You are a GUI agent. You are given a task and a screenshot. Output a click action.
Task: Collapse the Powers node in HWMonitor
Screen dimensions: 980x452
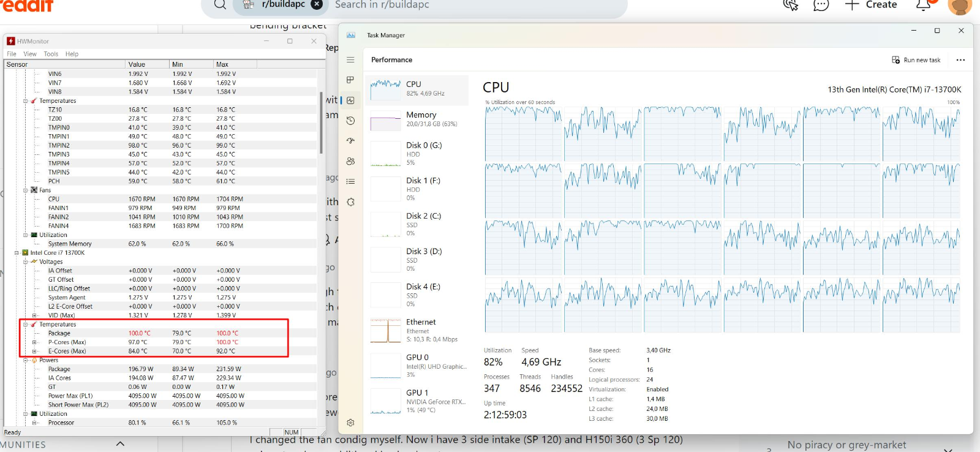26,360
